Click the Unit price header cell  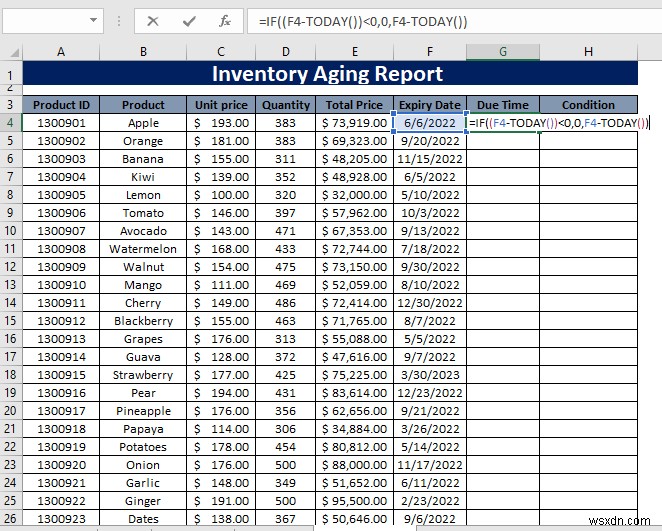coord(221,105)
